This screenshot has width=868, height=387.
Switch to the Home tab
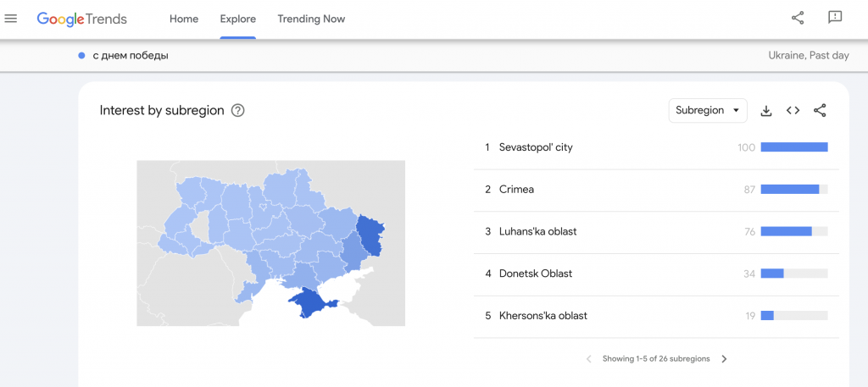[x=184, y=19]
